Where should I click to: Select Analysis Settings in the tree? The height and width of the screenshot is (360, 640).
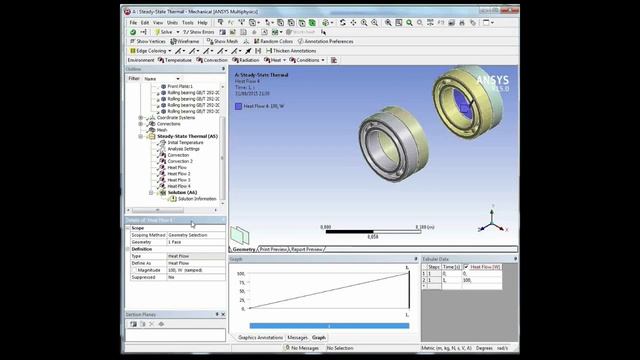point(183,149)
